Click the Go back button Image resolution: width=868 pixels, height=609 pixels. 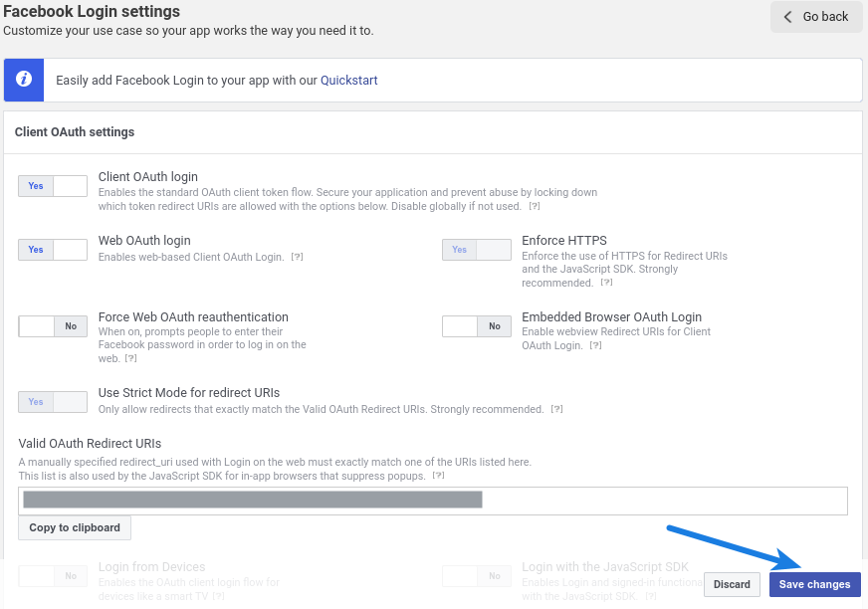[x=816, y=17]
